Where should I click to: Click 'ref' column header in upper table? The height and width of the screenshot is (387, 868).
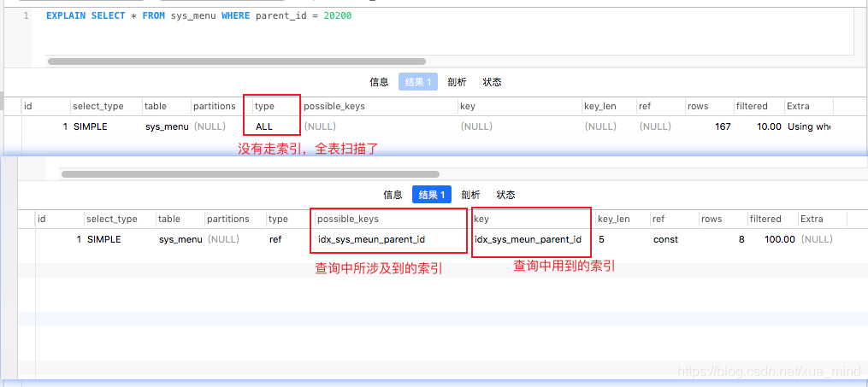644,106
